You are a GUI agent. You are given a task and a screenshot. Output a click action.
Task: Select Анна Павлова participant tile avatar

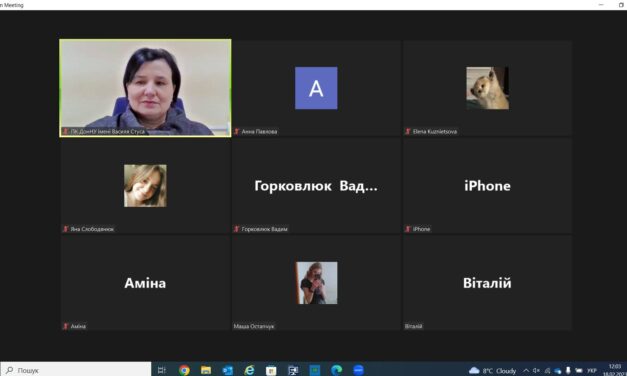(316, 88)
